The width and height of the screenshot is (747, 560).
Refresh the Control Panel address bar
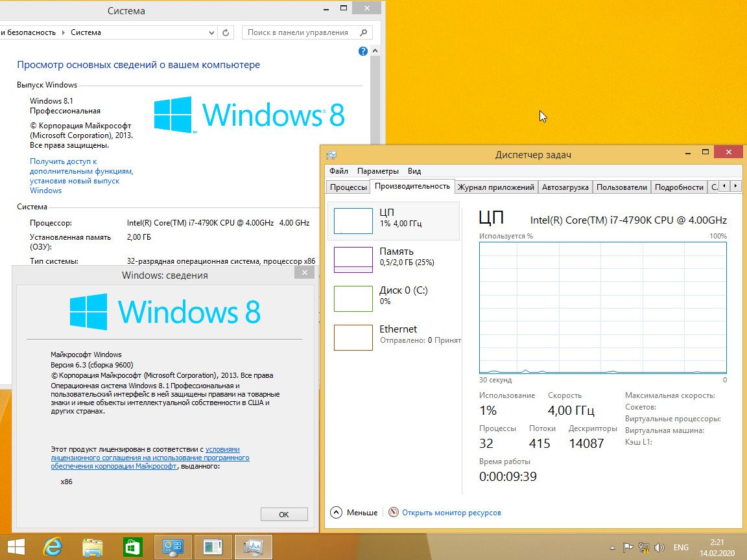point(226,32)
